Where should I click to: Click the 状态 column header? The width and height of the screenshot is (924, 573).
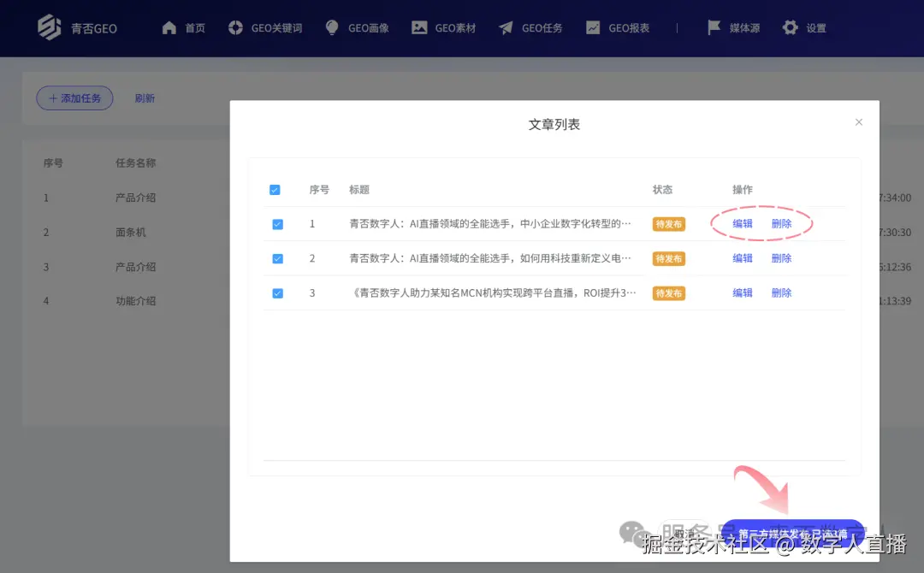(x=662, y=190)
